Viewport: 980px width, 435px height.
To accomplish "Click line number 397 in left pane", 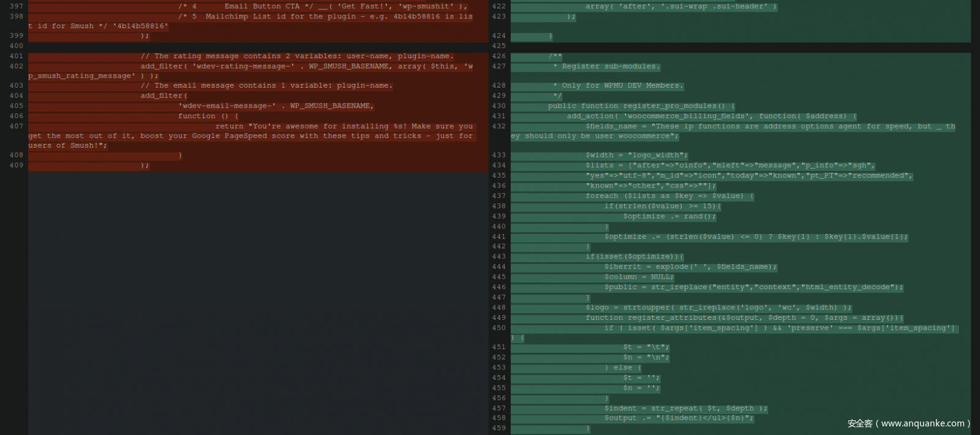I will tap(16, 6).
